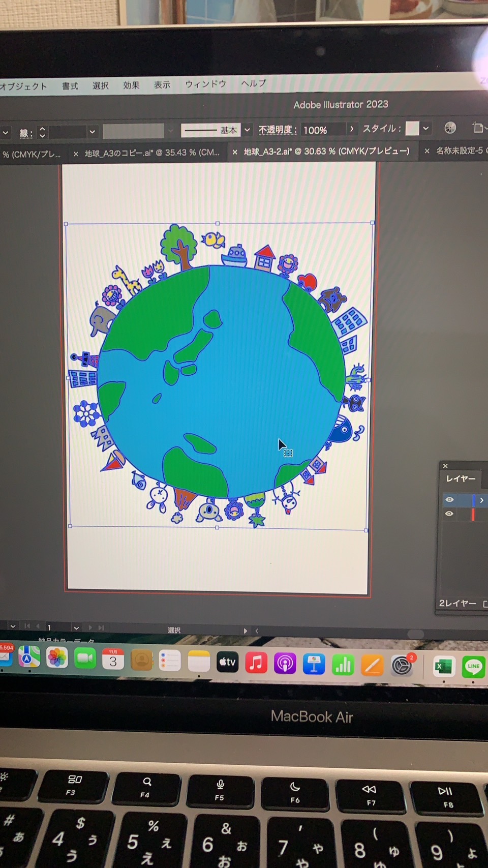The height and width of the screenshot is (868, 488).
Task: Toggle visibility of the top blue layer
Action: 449,500
